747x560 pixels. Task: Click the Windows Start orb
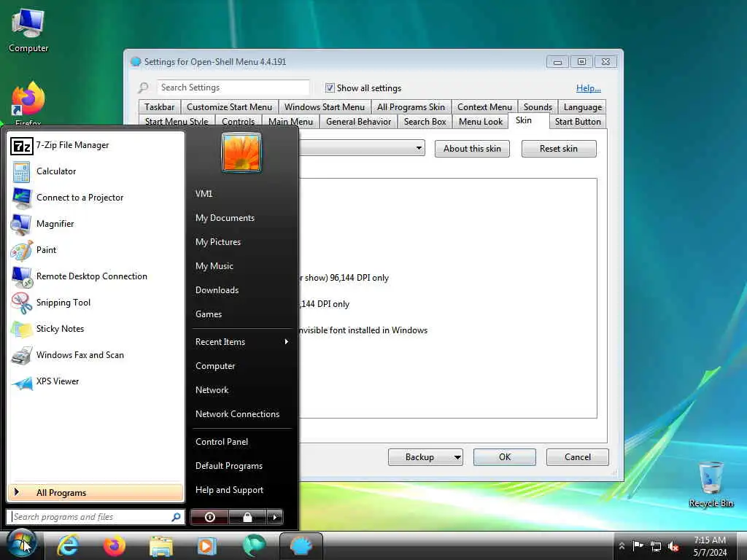[21, 544]
